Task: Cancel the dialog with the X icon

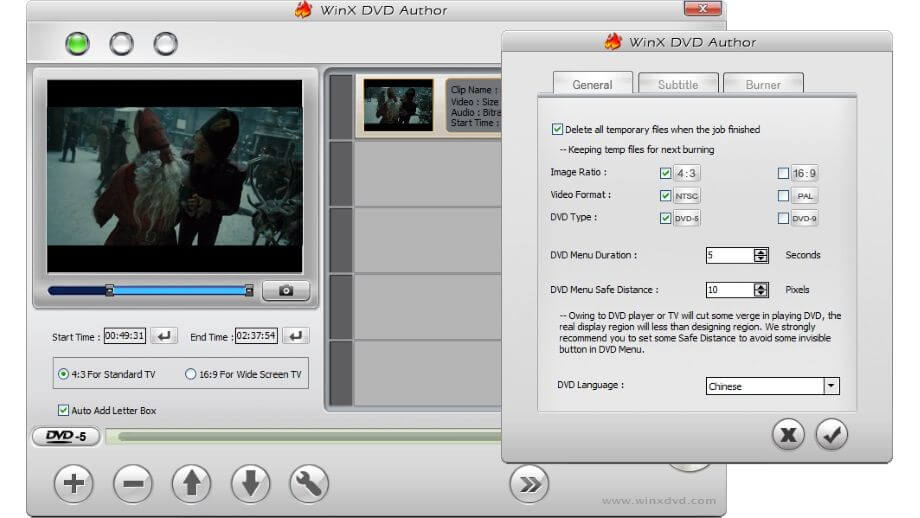Action: pyautogui.click(x=789, y=434)
